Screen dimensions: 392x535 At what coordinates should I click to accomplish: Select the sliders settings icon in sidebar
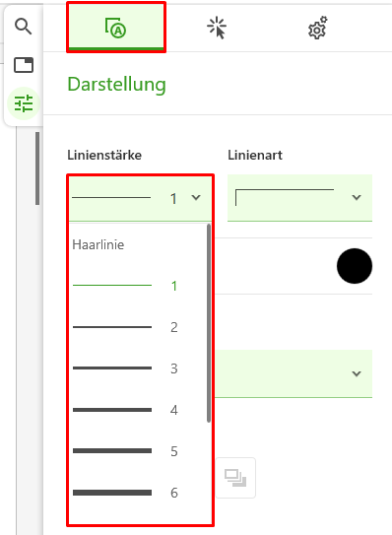click(x=24, y=103)
